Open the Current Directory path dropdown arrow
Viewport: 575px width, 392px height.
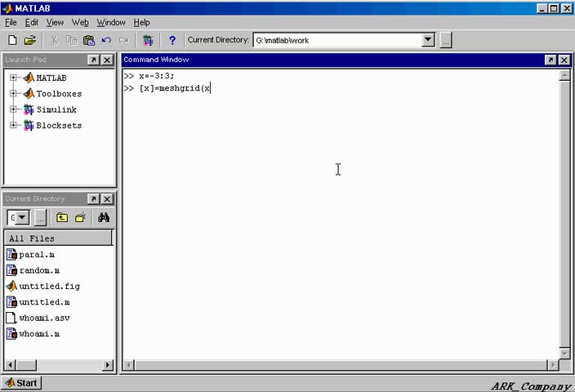[428, 40]
